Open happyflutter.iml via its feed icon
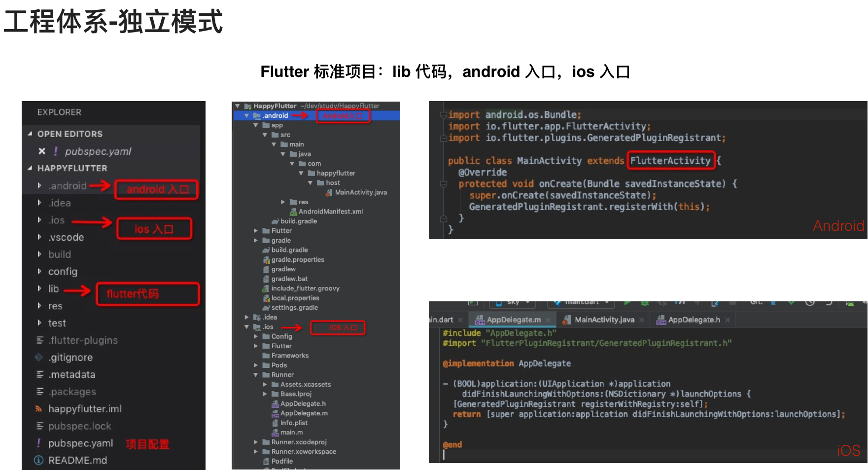The height and width of the screenshot is (470, 868). coord(38,409)
